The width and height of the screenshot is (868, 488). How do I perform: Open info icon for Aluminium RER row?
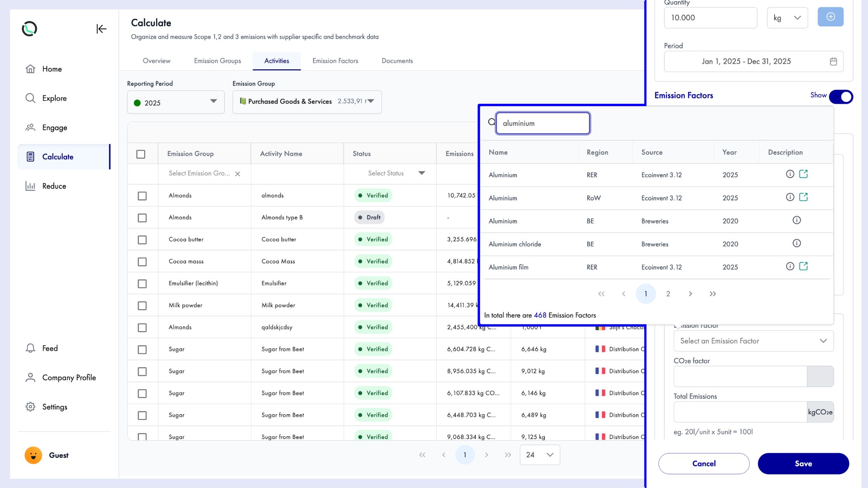790,174
